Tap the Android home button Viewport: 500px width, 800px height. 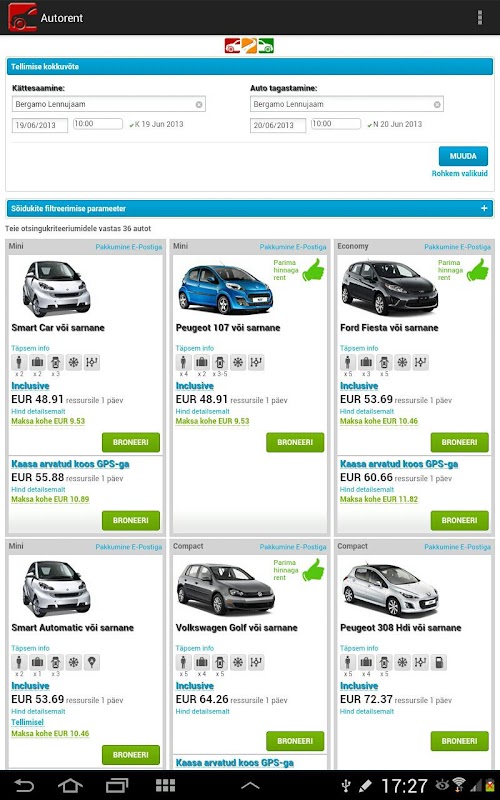pyautogui.click(x=70, y=785)
